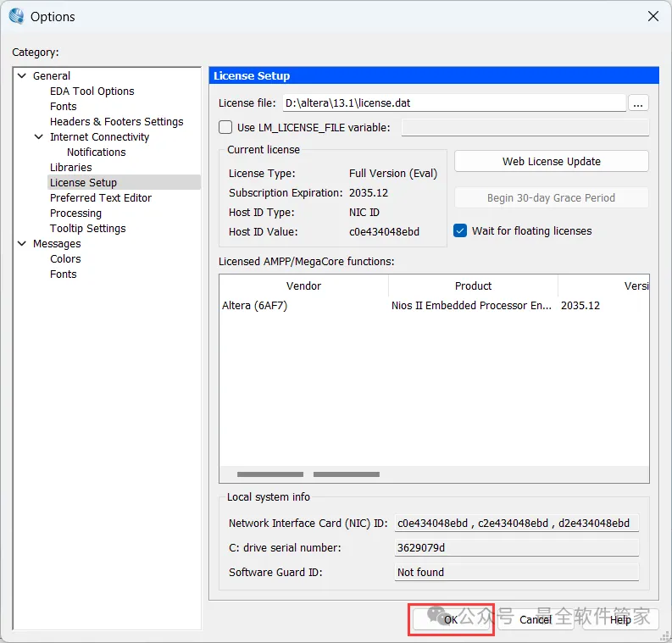Click Host ID Value c0e434048ebd
672x643 pixels.
click(x=384, y=232)
